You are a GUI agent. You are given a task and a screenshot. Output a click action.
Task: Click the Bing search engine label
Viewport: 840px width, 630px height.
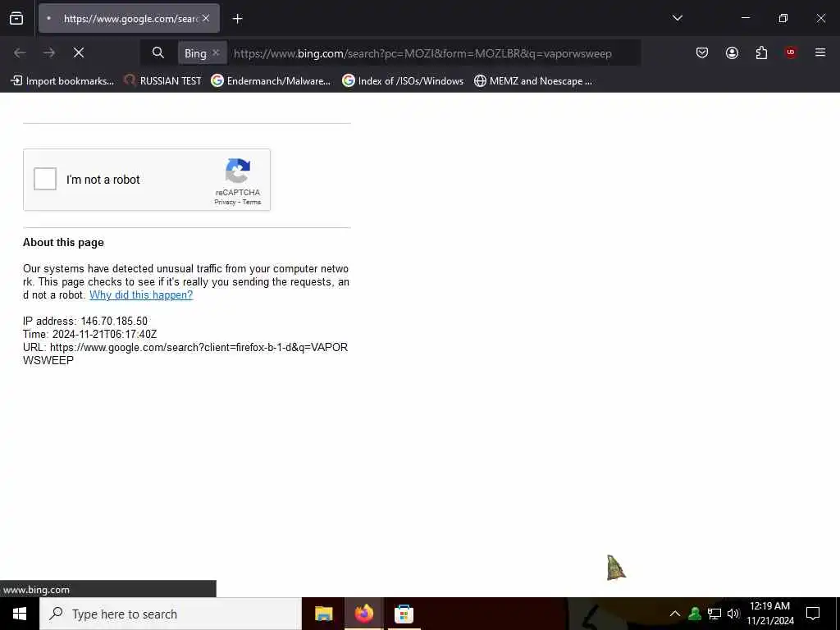[x=195, y=53]
